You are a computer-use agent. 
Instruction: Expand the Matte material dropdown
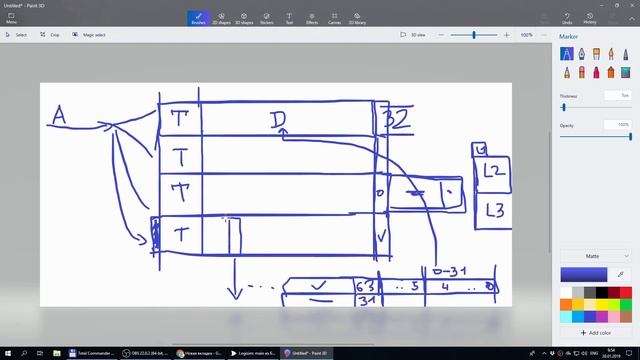(x=596, y=256)
